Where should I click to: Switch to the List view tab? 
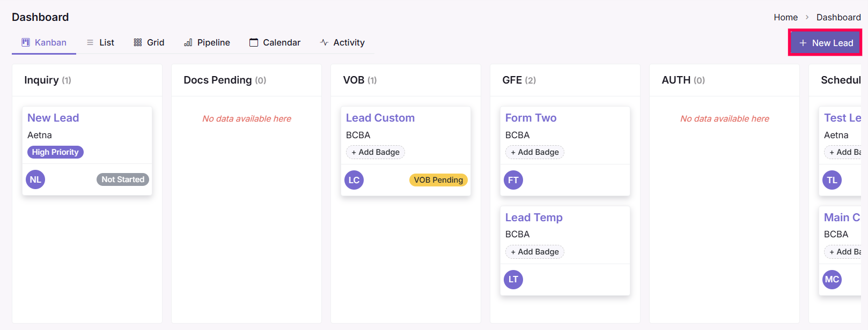tap(100, 42)
